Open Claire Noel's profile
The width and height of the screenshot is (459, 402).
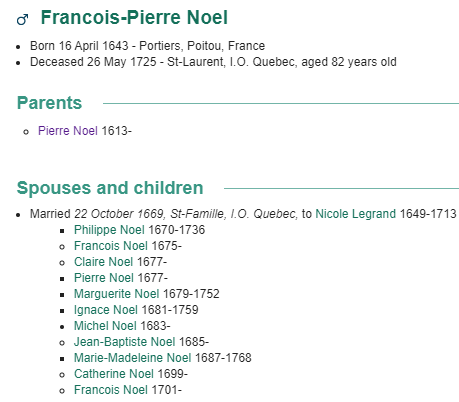(103, 262)
